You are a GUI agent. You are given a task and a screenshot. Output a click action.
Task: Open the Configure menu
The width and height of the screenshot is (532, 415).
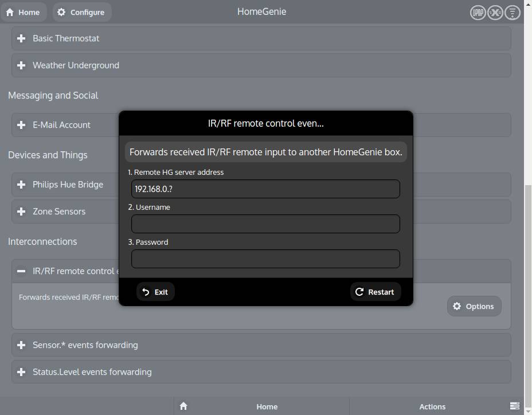pyautogui.click(x=81, y=12)
